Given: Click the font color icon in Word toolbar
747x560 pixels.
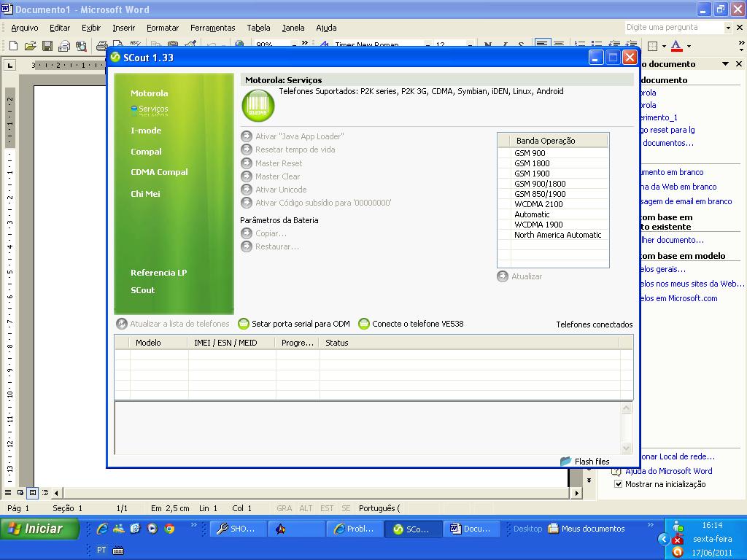Looking at the screenshot, I should (x=676, y=46).
